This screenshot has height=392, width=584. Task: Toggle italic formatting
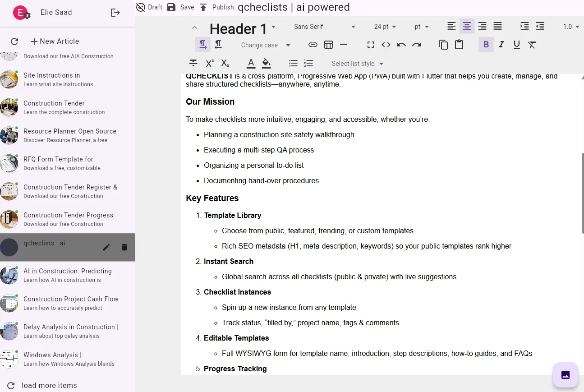[x=501, y=45]
